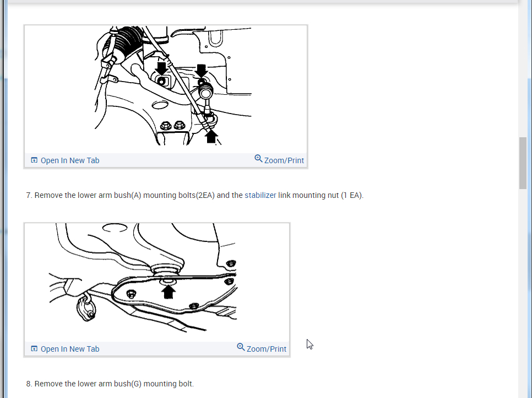The image size is (532, 398).
Task: Click the step 8 instruction text line
Action: tap(110, 384)
